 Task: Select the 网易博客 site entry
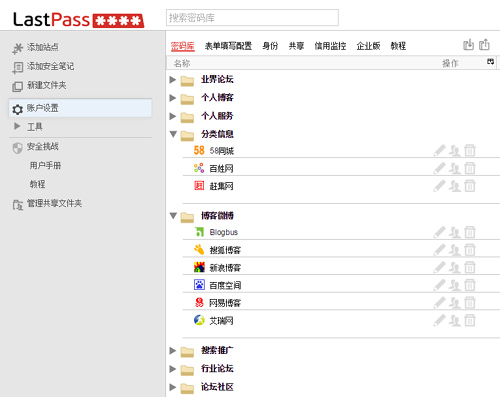pyautogui.click(x=225, y=303)
